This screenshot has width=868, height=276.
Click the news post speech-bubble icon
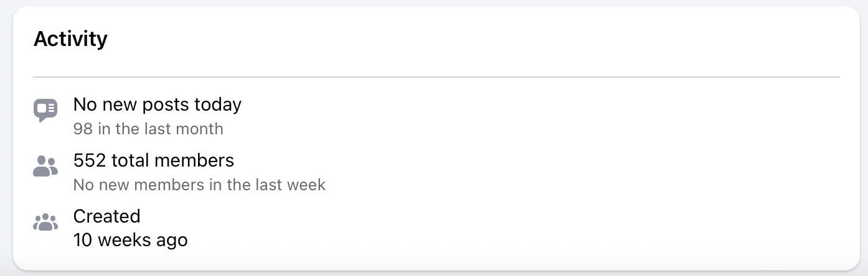45,110
